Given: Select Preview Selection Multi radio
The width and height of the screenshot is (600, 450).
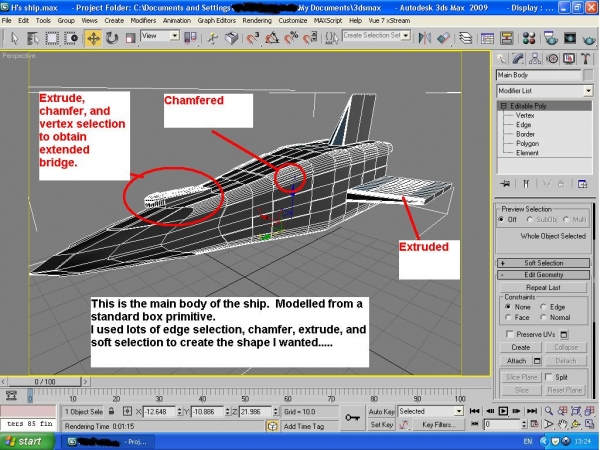Looking at the screenshot, I should pyautogui.click(x=566, y=220).
